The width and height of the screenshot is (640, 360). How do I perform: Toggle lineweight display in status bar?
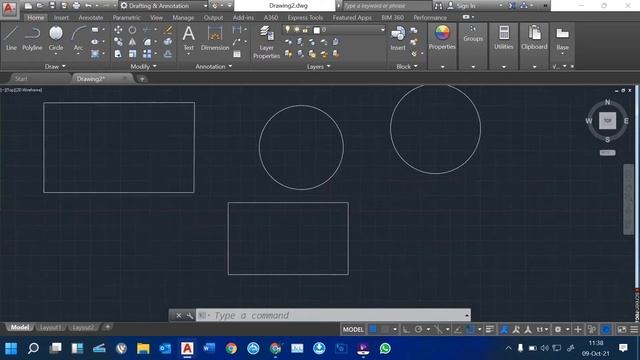(x=490, y=329)
